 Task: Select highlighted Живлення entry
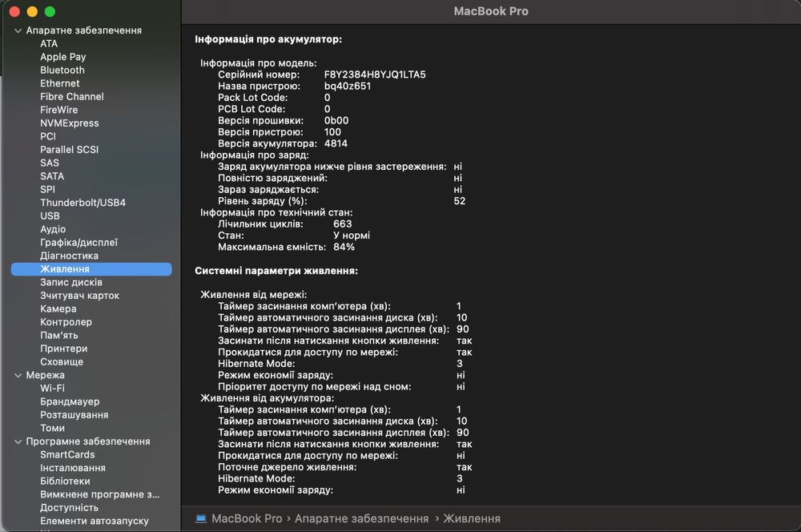(91, 269)
